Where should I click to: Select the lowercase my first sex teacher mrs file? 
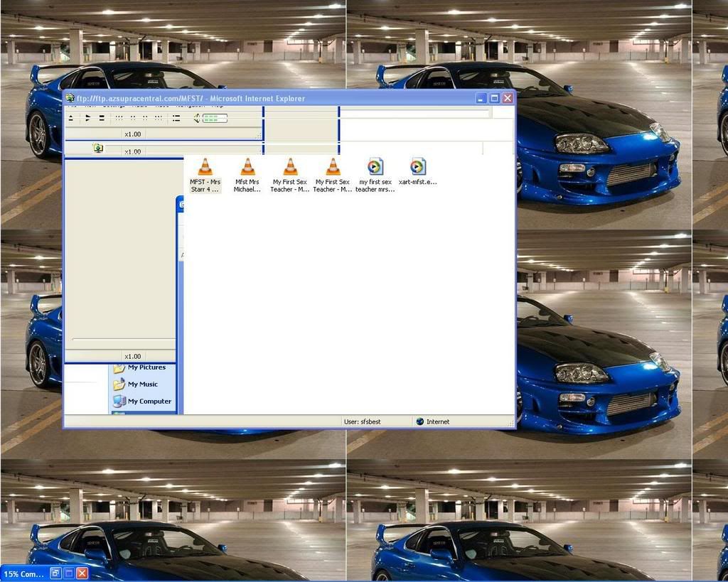point(375,175)
